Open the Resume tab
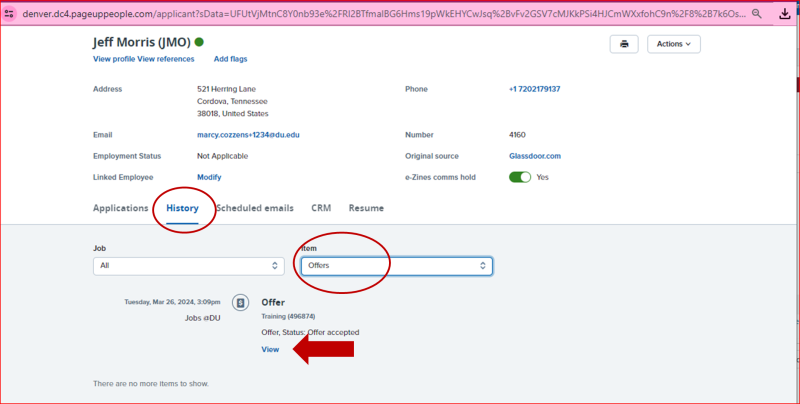 366,208
